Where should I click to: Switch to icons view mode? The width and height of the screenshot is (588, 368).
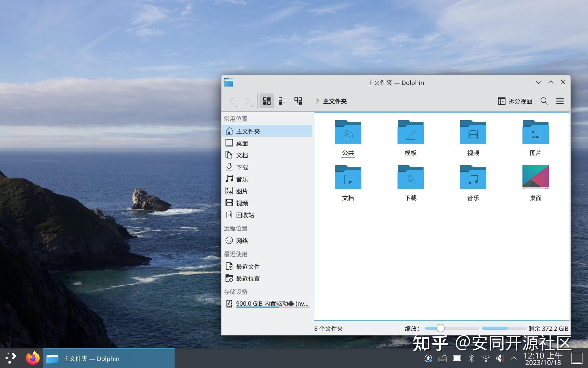coord(266,101)
